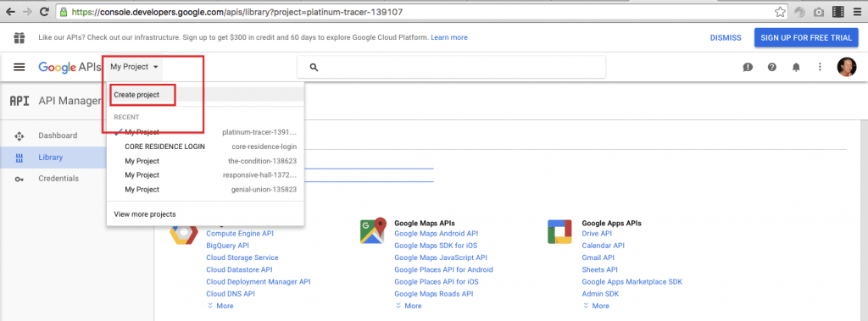Open Library in the sidebar

pos(53,158)
